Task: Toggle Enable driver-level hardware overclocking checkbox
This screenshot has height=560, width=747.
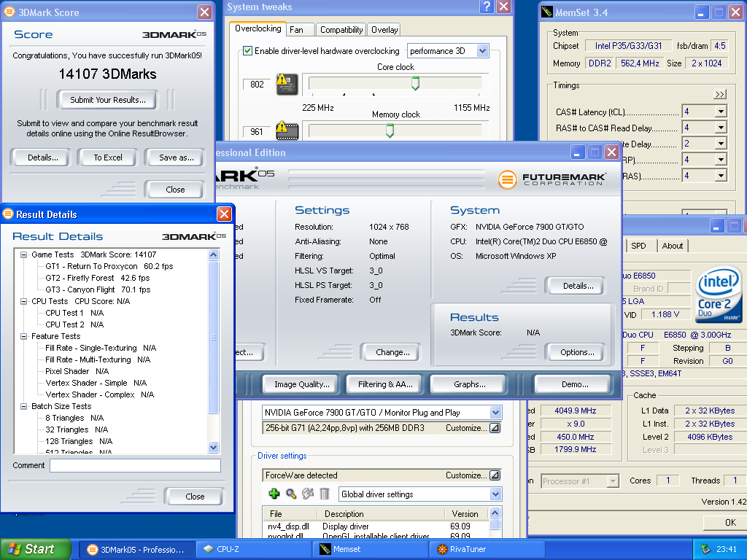Action: (248, 50)
